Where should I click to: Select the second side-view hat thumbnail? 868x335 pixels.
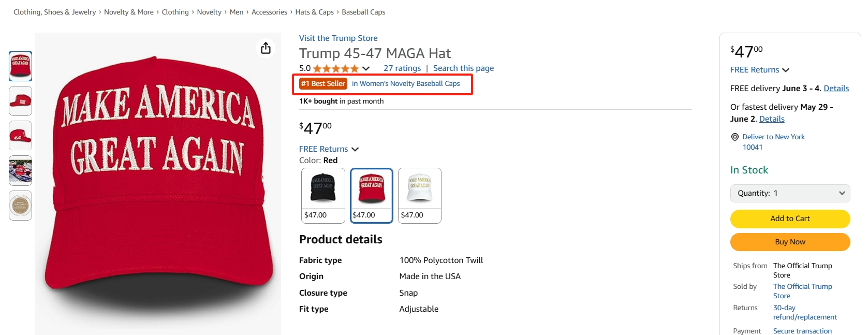[x=21, y=101]
